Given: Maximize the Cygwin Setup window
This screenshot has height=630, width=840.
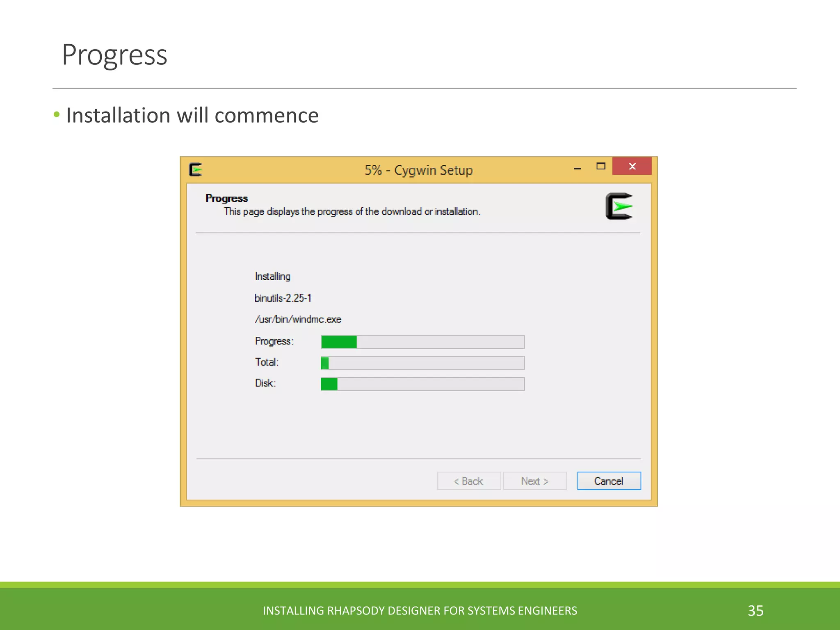Looking at the screenshot, I should click(601, 166).
